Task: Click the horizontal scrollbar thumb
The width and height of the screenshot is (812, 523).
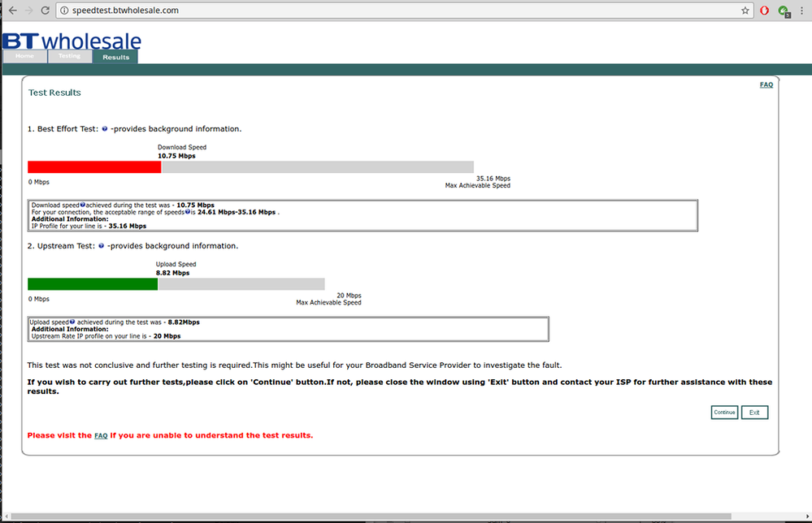Action: pyautogui.click(x=371, y=517)
